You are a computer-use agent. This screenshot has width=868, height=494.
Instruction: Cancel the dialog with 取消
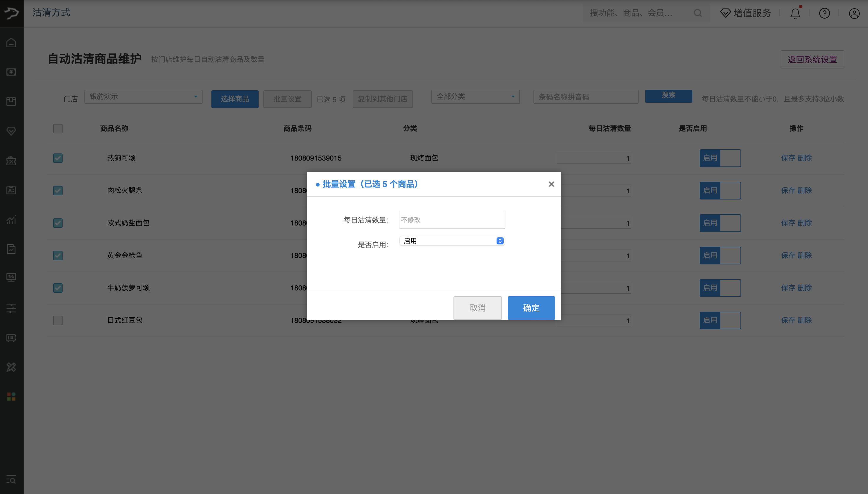(477, 308)
